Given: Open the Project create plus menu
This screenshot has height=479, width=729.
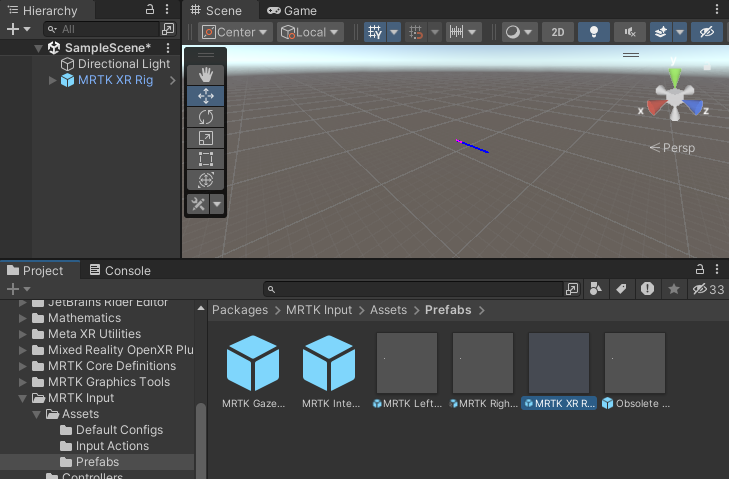Looking at the screenshot, I should click(18, 289).
